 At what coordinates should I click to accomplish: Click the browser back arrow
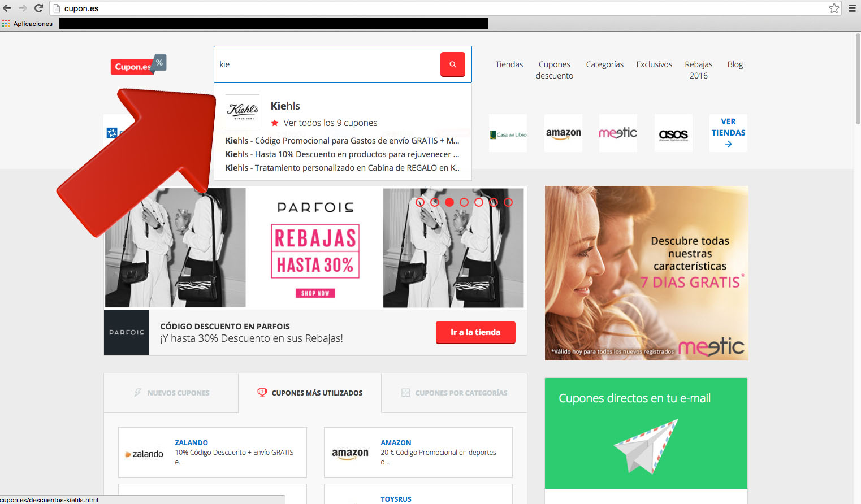point(7,8)
